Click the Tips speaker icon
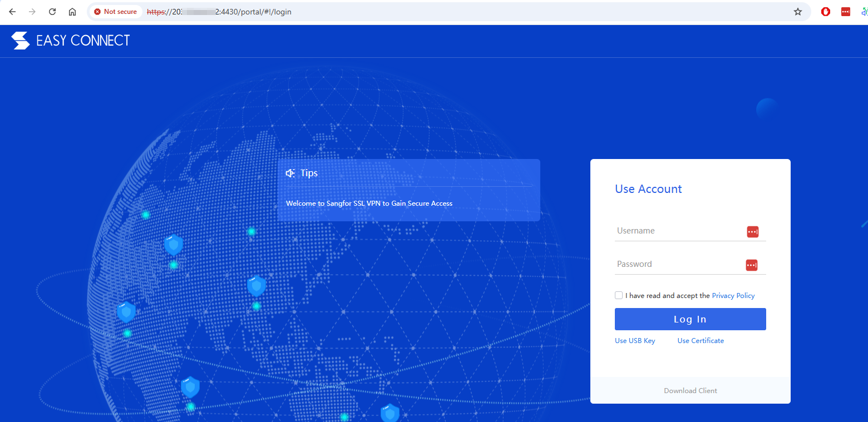The width and height of the screenshot is (868, 422). coord(290,173)
